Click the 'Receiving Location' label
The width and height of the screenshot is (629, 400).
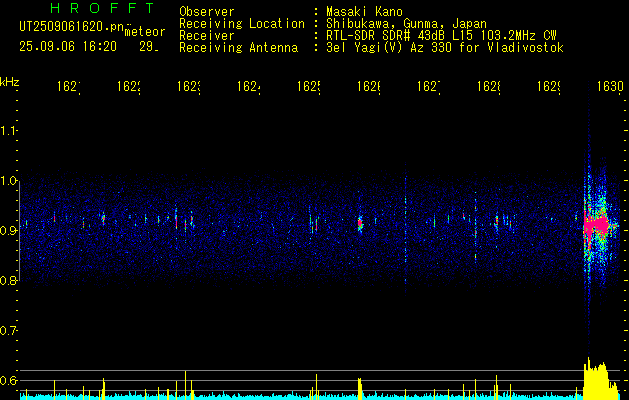pos(242,24)
